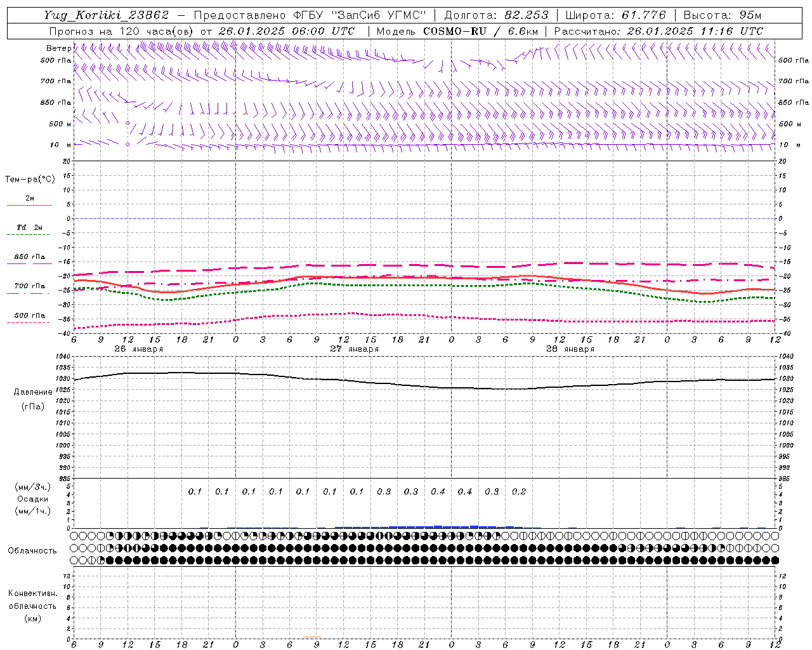Select the text Предоставлено ФГБУ "ЗапСиб УГМС"
This screenshot has width=812, height=650.
(x=310, y=15)
